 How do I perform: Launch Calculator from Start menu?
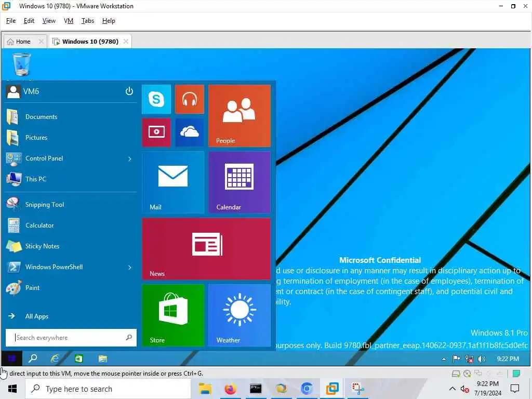pyautogui.click(x=71, y=225)
